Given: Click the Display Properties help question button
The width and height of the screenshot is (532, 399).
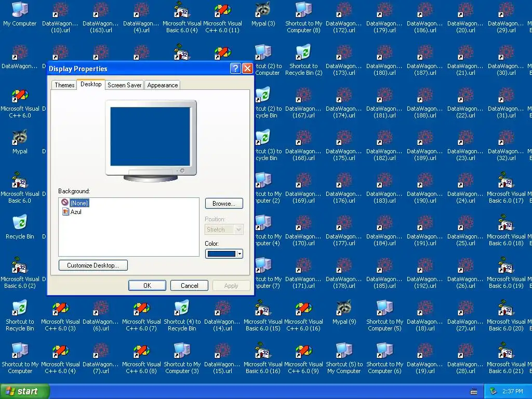Looking at the screenshot, I should tap(235, 68).
